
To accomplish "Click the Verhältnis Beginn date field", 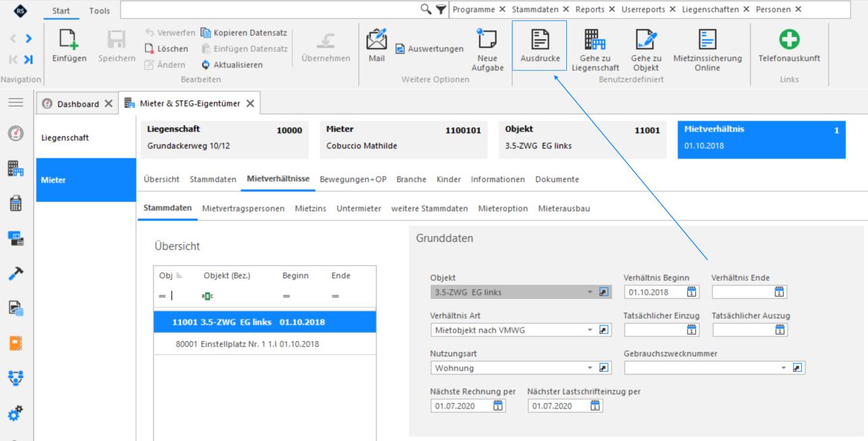I will click(x=661, y=292).
